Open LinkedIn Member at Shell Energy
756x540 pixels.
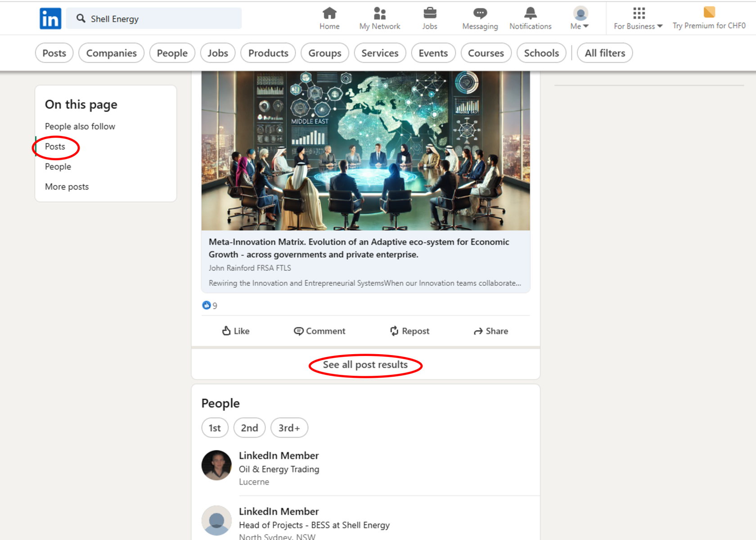click(x=279, y=512)
